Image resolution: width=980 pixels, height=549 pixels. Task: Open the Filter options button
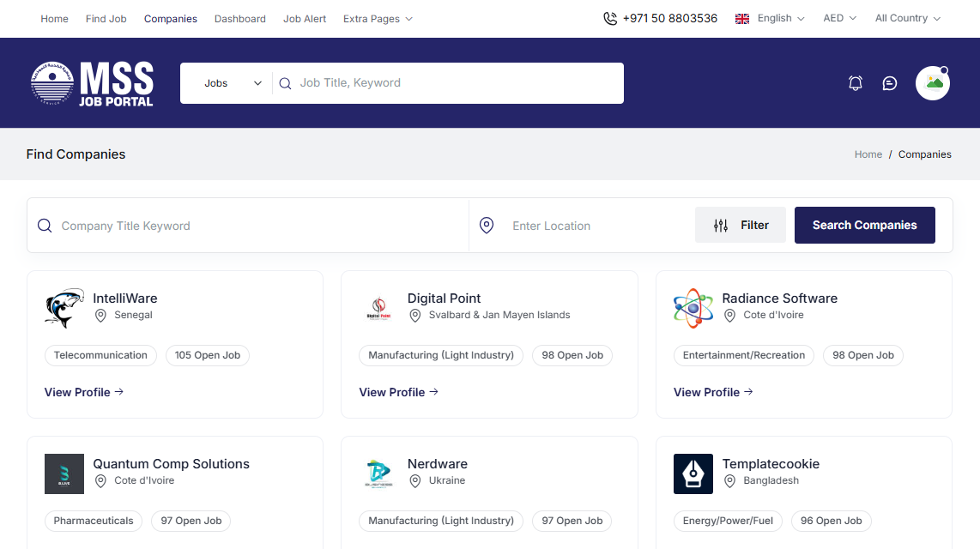(x=741, y=225)
